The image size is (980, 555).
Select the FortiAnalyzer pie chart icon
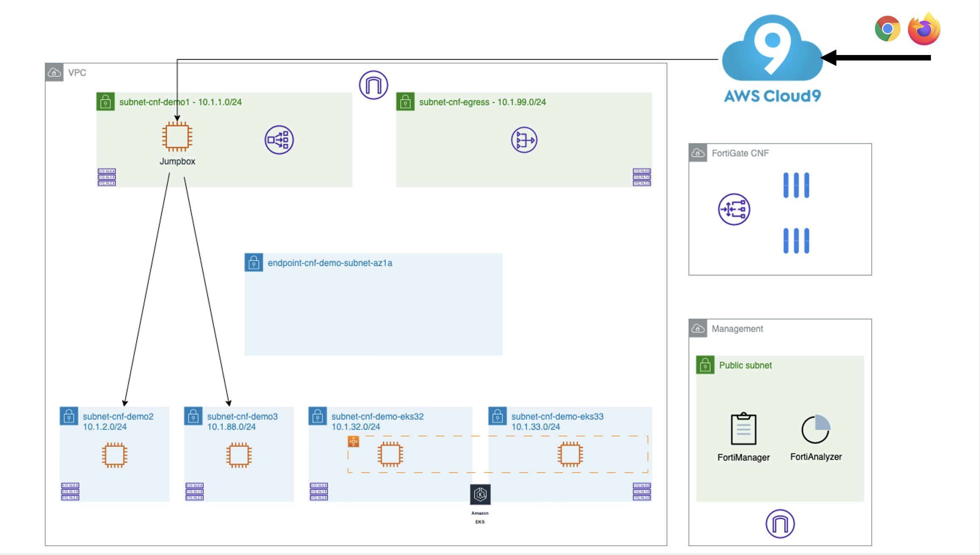point(815,429)
